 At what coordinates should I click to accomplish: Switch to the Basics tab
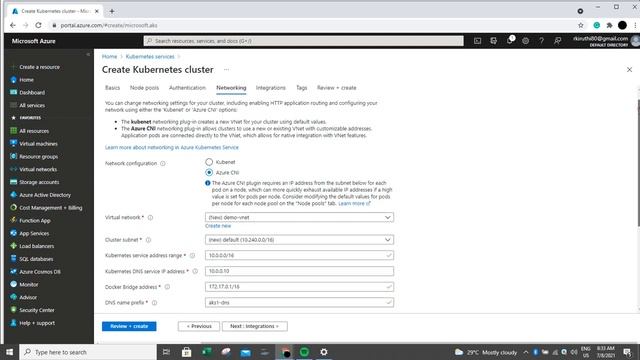click(x=112, y=88)
